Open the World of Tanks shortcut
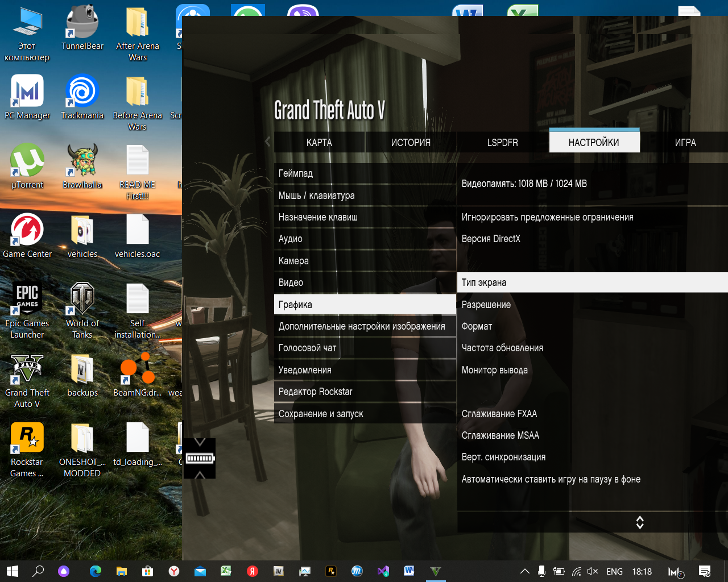The image size is (728, 582). point(82,311)
